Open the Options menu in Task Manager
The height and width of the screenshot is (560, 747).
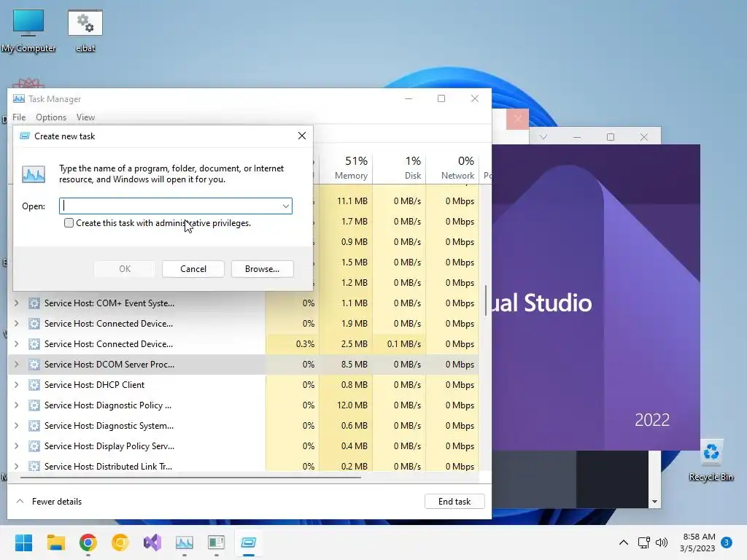point(51,117)
